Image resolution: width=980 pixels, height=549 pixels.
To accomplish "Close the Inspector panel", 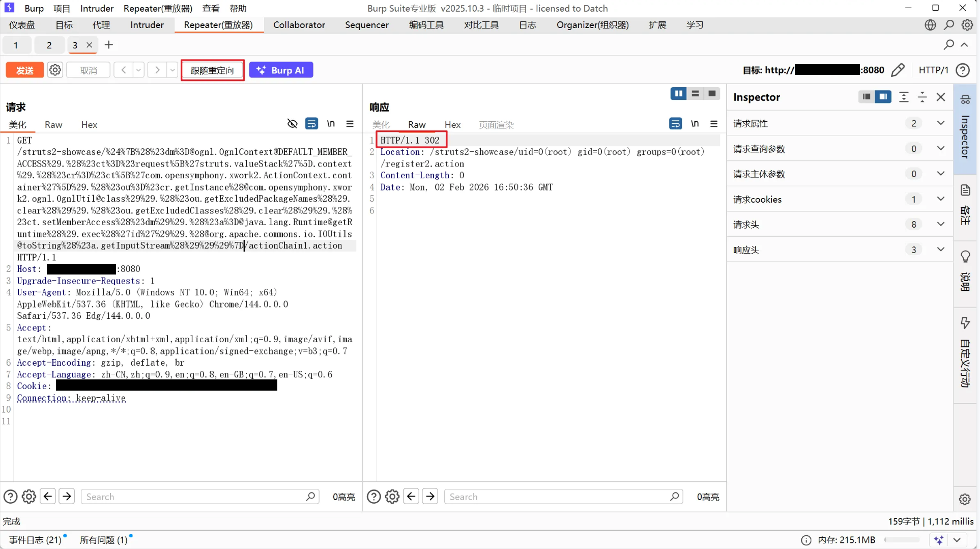I will (x=941, y=97).
